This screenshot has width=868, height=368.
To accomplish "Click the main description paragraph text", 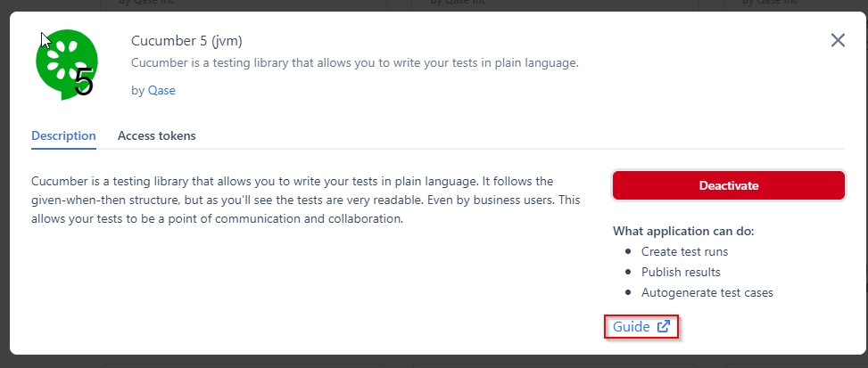I will 305,200.
